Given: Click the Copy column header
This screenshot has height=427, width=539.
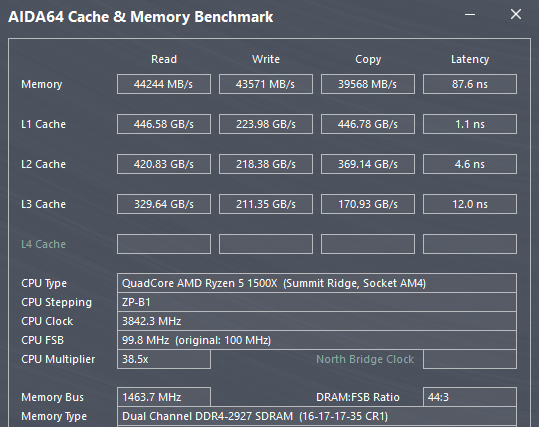Looking at the screenshot, I should [368, 59].
